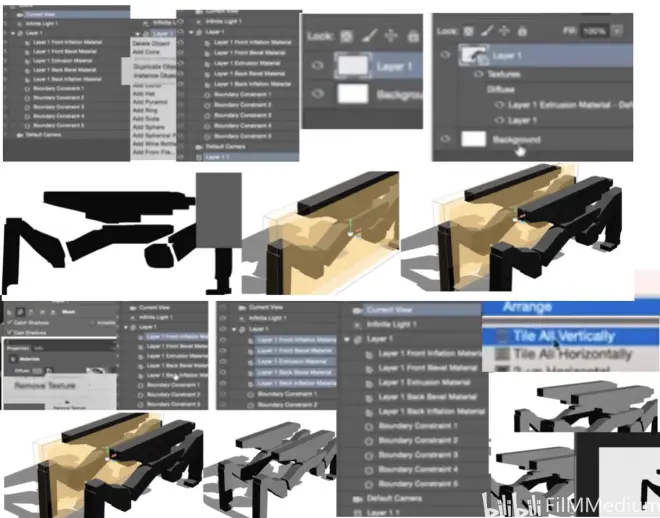Choose Add Cone in the context menu
660x518 pixels.
pos(146,52)
